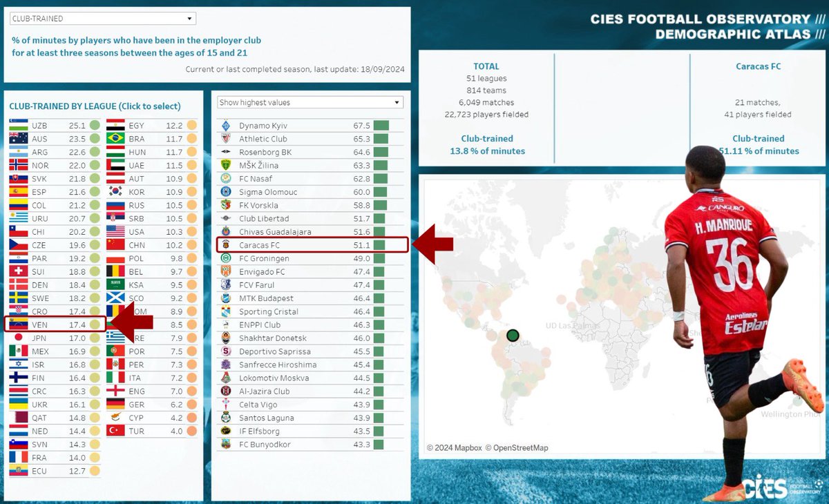
Task: Click the CIES Football Observatory bottom logo
Action: click(784, 487)
